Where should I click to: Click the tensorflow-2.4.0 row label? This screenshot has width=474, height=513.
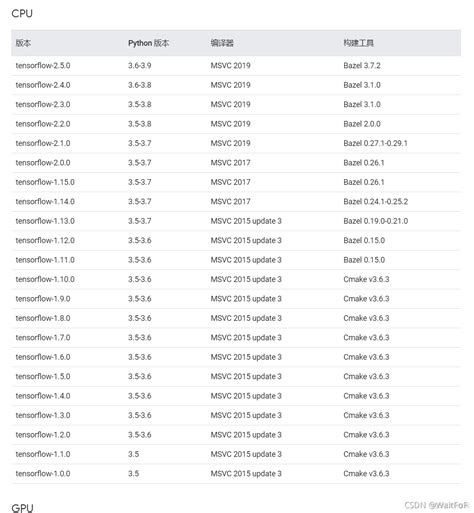point(43,85)
